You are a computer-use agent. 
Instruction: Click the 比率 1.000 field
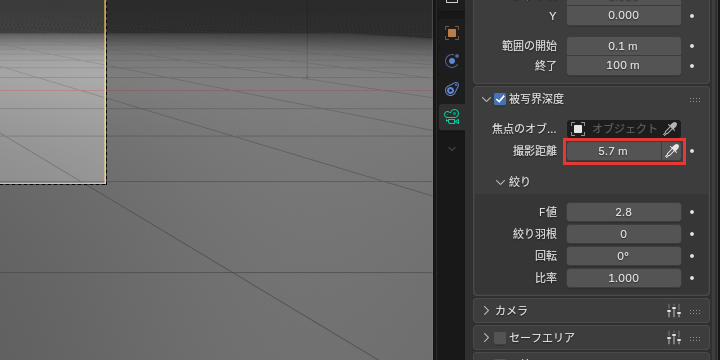624,278
